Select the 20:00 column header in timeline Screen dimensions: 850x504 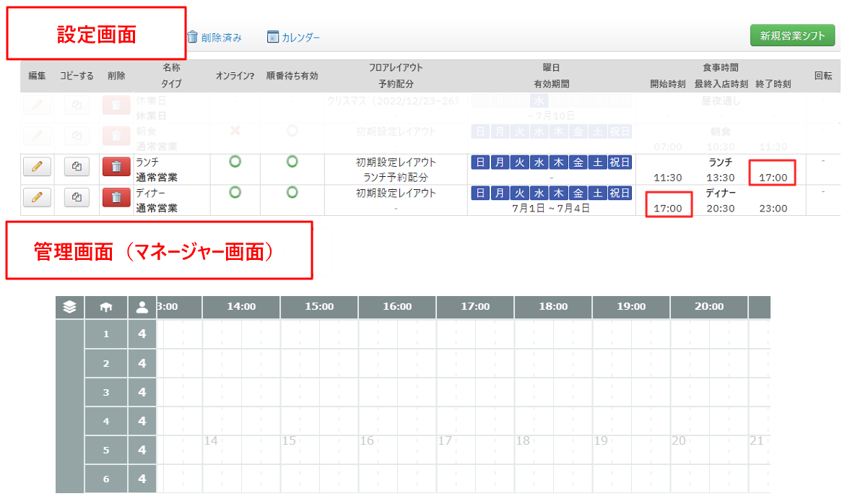[x=709, y=307]
